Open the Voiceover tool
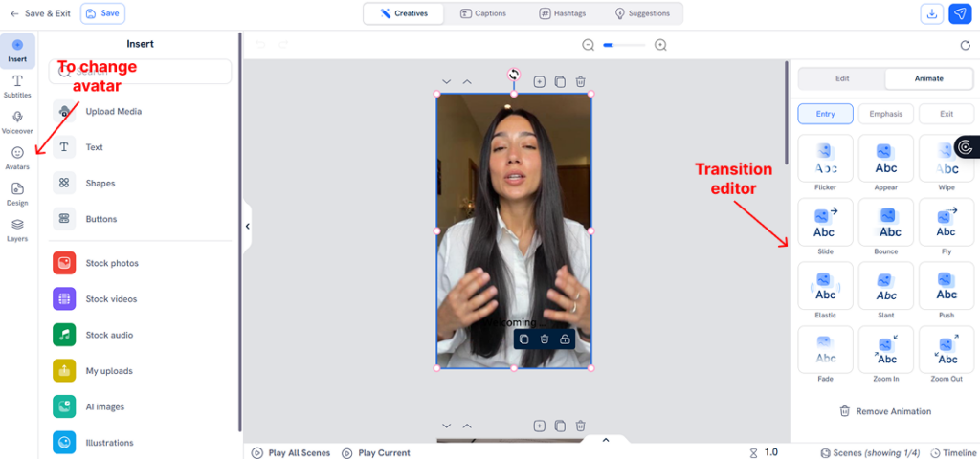Viewport: 980px width, 459px height. tap(17, 121)
